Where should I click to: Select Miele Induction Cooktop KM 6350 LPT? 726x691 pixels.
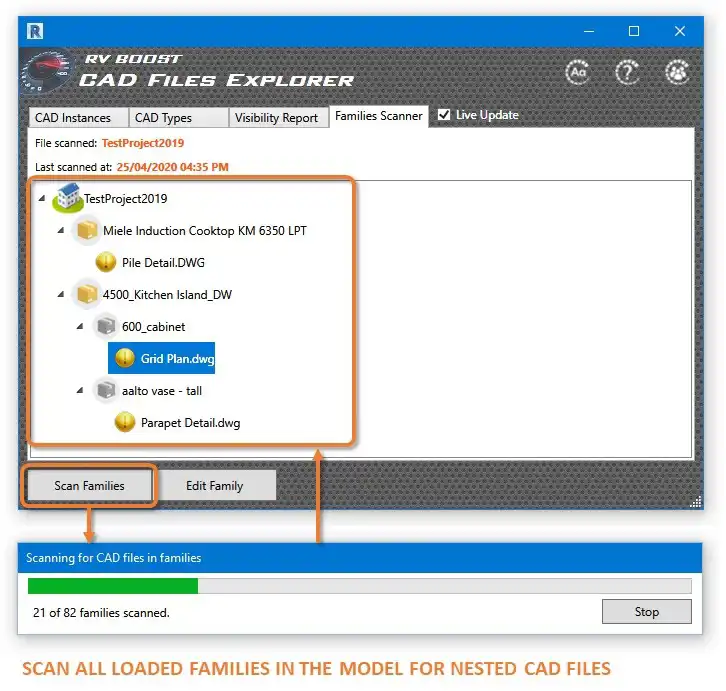[x=205, y=230]
